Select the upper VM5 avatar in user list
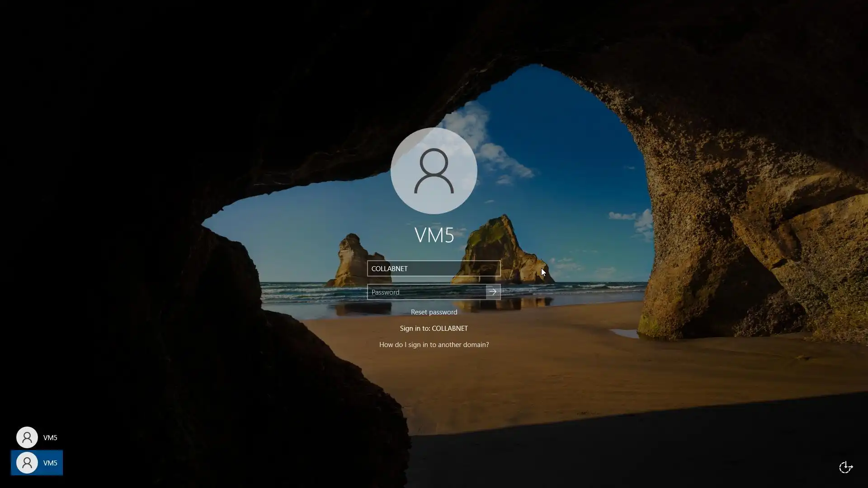The image size is (868, 488). (27, 437)
